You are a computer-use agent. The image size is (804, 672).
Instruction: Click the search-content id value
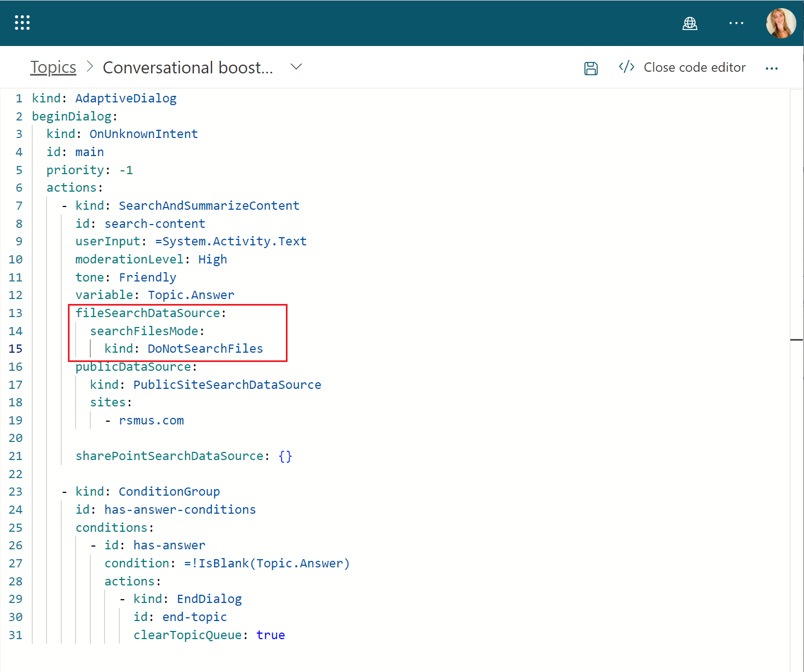(x=155, y=223)
